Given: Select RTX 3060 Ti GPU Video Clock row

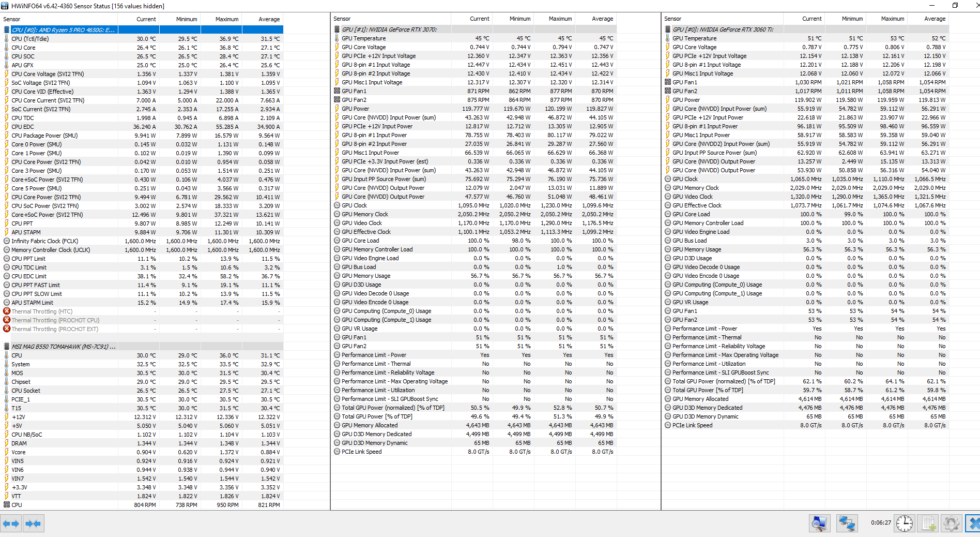Looking at the screenshot, I should coord(805,197).
